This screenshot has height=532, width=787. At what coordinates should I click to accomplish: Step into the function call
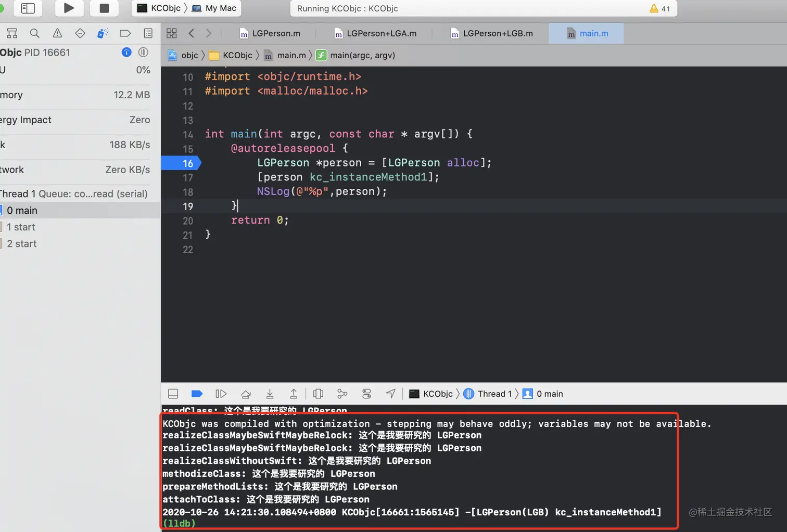(x=270, y=394)
